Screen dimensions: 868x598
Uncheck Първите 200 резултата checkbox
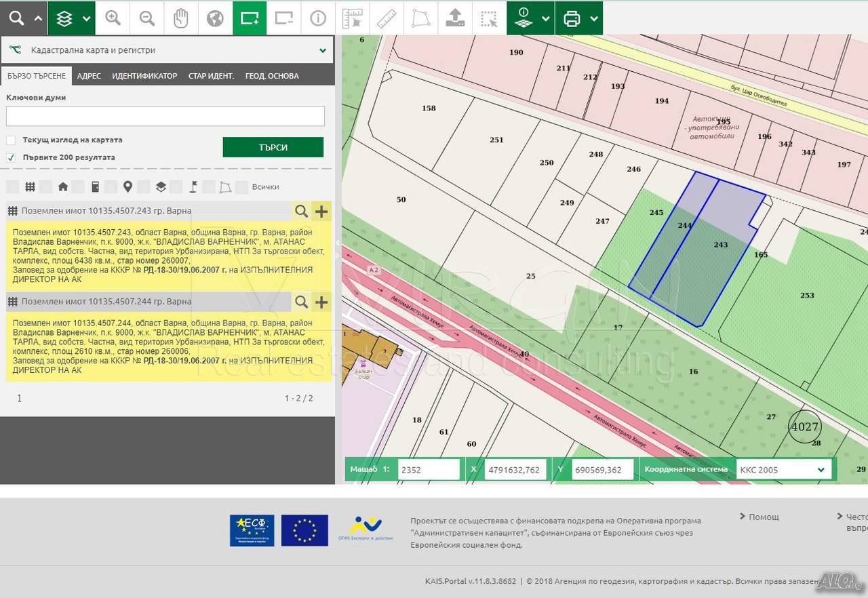click(11, 157)
